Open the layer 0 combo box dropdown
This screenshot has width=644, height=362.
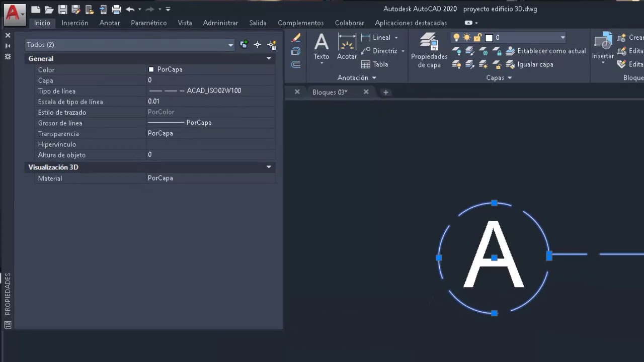(x=562, y=38)
